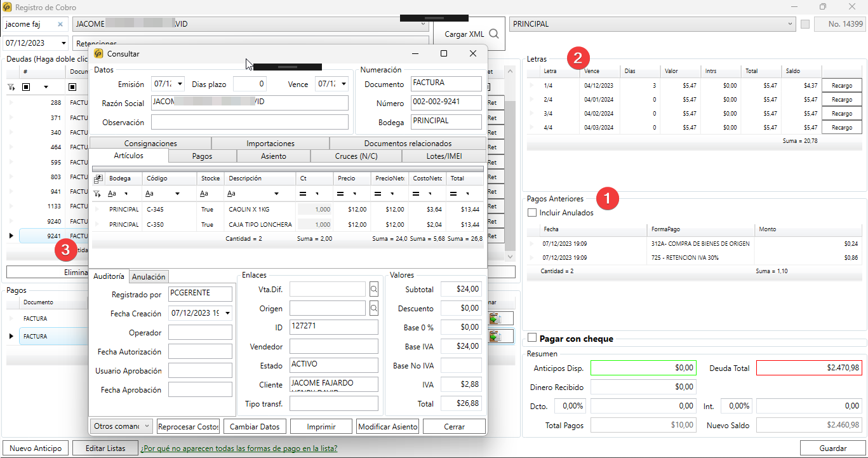Click the Cerrar button

pyautogui.click(x=454, y=426)
